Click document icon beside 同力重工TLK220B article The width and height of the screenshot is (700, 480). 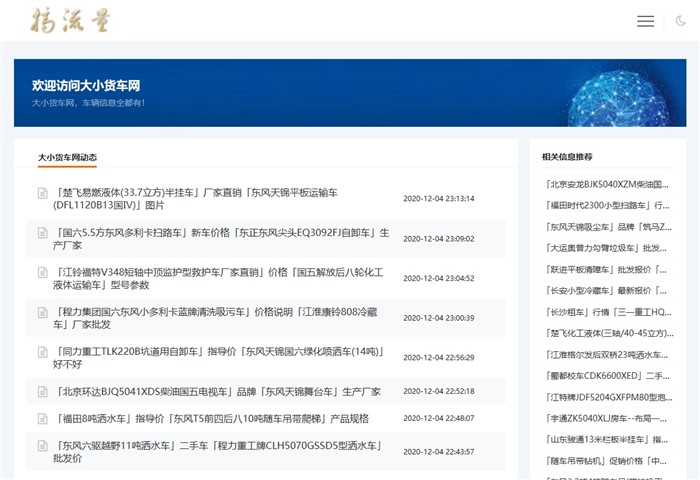42,352
